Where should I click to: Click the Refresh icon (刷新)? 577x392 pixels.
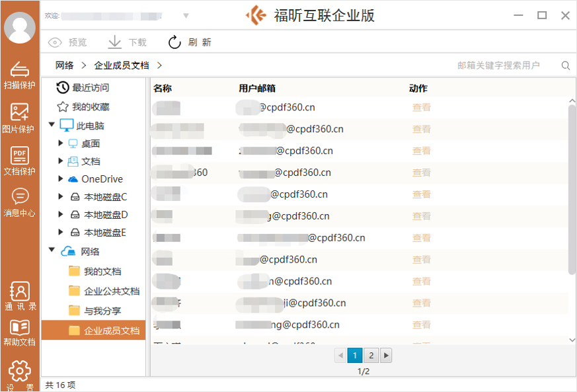(174, 42)
